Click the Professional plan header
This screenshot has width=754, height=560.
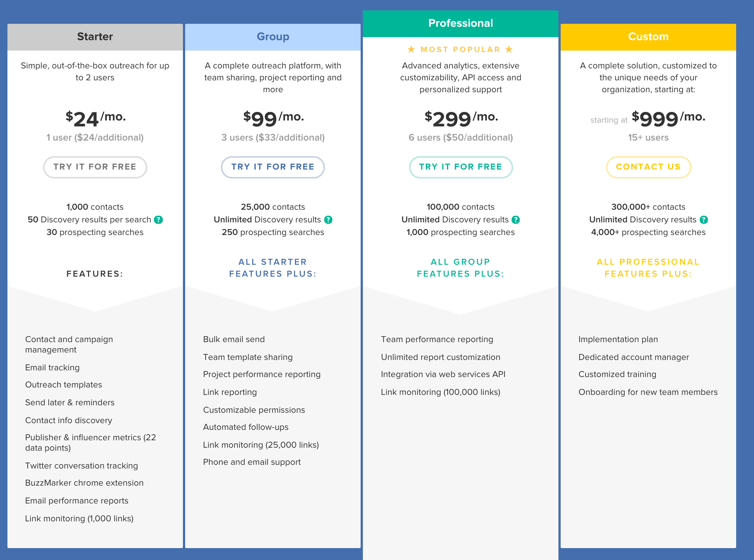[x=460, y=23]
